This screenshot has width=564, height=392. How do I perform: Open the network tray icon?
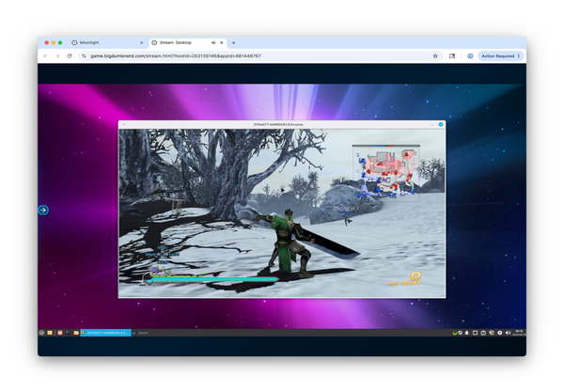492,333
